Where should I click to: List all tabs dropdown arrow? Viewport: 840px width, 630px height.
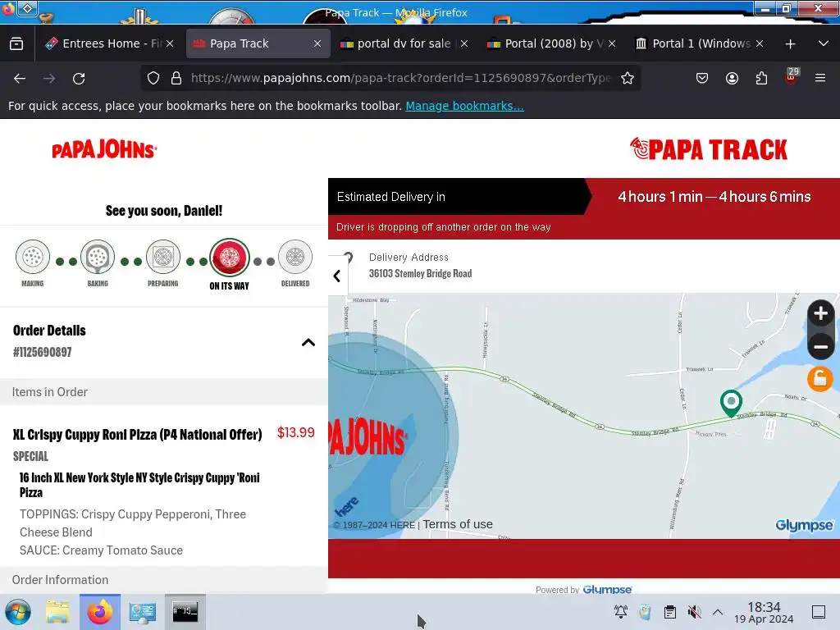pyautogui.click(x=823, y=43)
